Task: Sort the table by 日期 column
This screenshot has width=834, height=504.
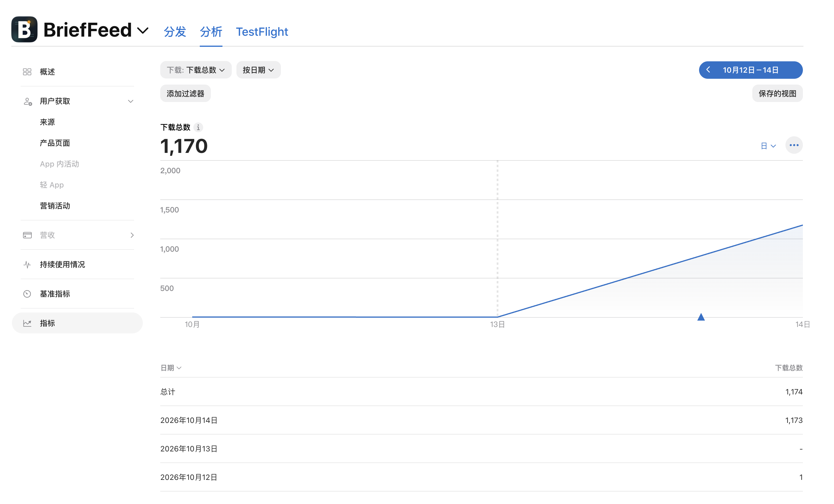Action: coord(171,368)
